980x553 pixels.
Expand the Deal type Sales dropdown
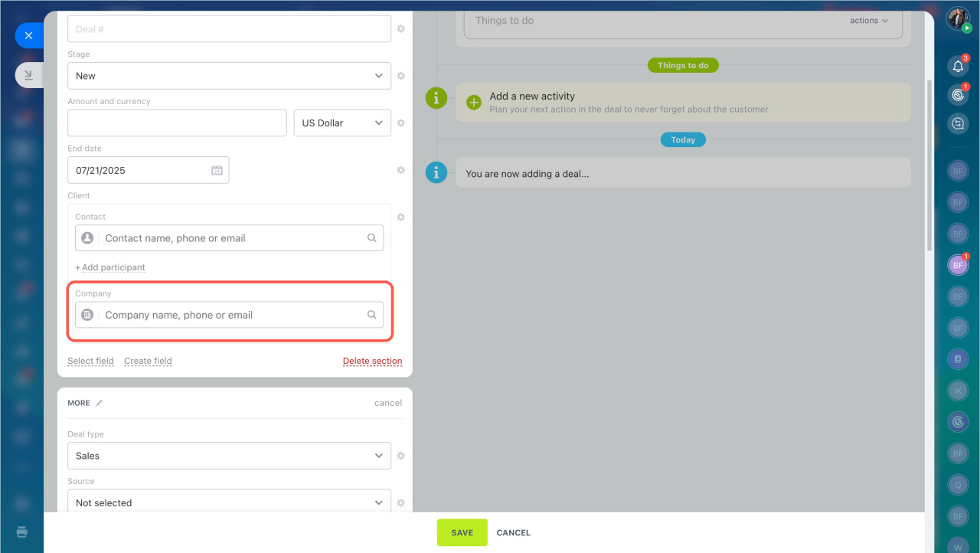coord(229,456)
